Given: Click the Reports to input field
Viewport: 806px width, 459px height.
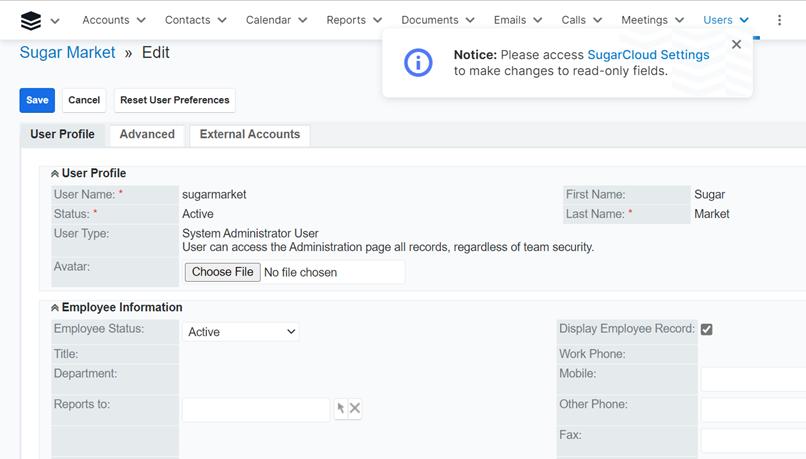Looking at the screenshot, I should click(256, 410).
